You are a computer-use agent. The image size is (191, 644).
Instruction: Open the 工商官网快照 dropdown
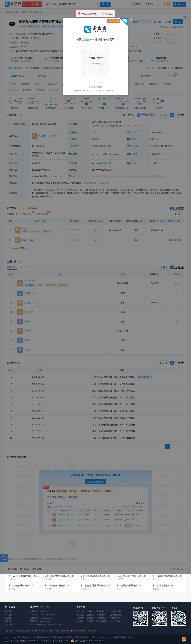coord(147,115)
